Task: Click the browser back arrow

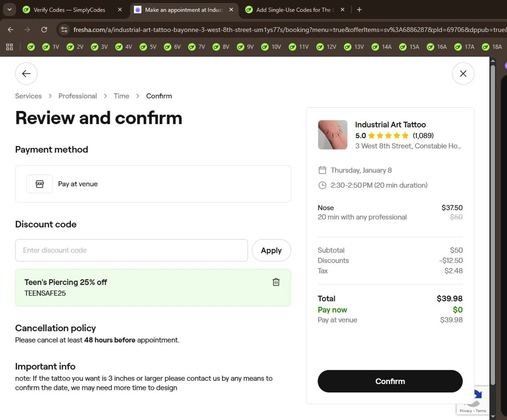Action: 10,30
